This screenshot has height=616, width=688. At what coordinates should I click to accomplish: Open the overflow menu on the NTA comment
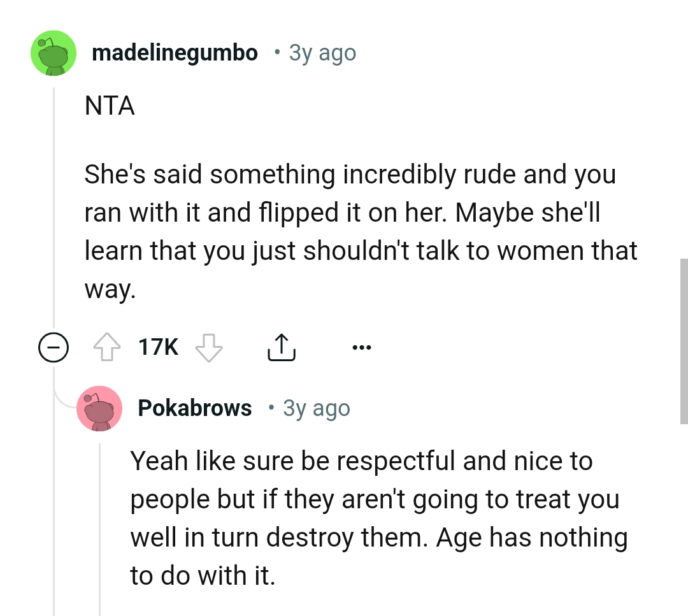point(362,347)
